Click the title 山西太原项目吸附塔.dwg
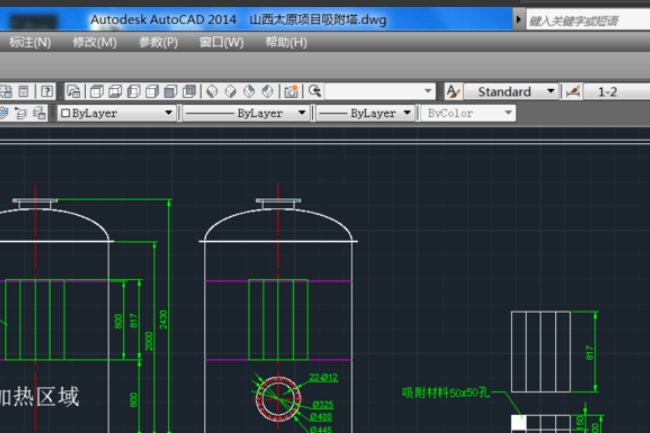650x433 pixels. 318,19
